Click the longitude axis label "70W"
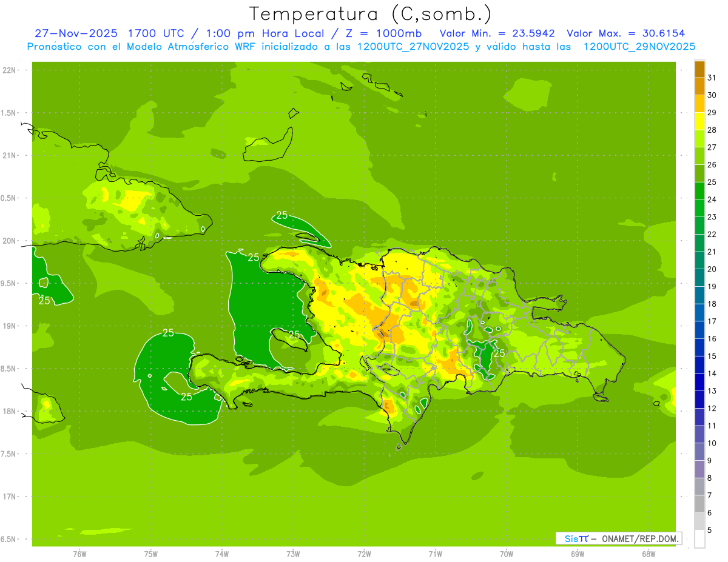 point(507,554)
